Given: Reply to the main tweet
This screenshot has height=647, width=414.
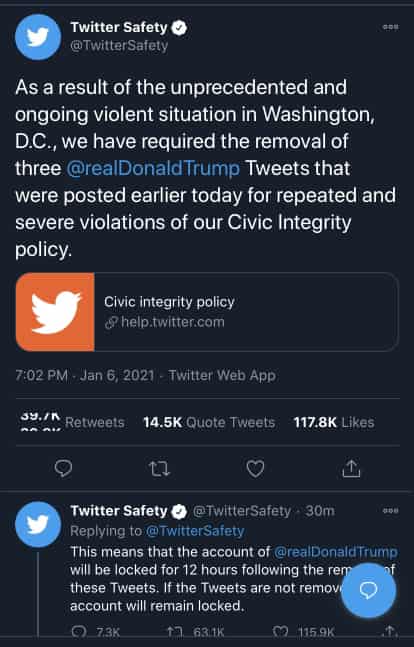Looking at the screenshot, I should pos(63,469).
